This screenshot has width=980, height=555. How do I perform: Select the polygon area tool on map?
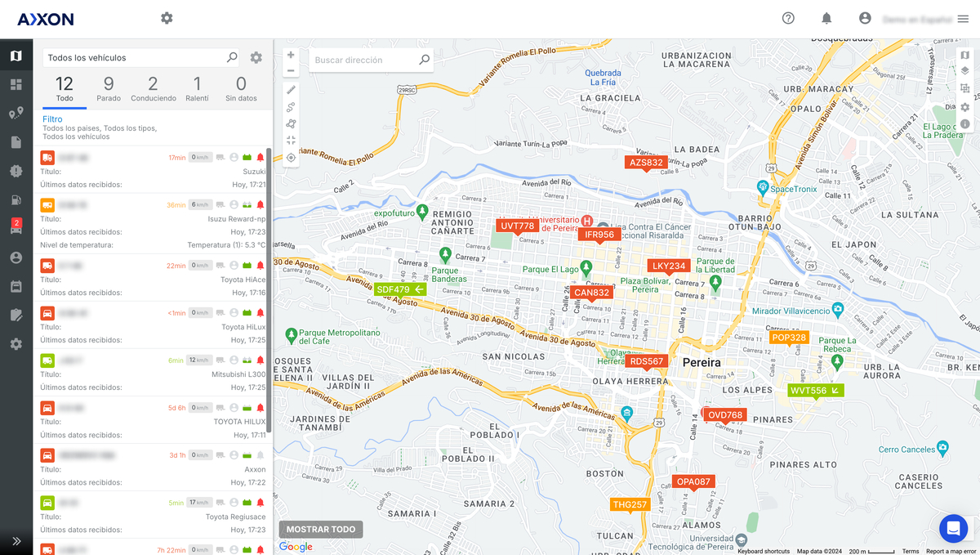(x=291, y=123)
